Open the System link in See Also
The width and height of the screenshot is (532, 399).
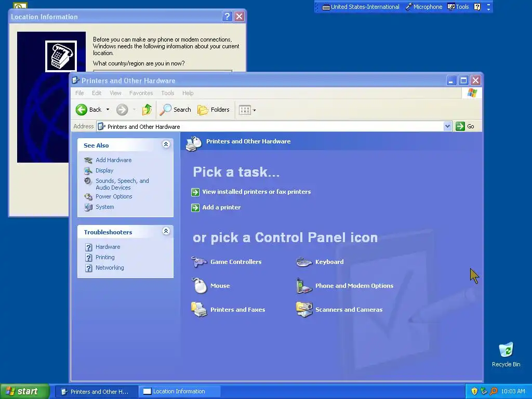105,207
